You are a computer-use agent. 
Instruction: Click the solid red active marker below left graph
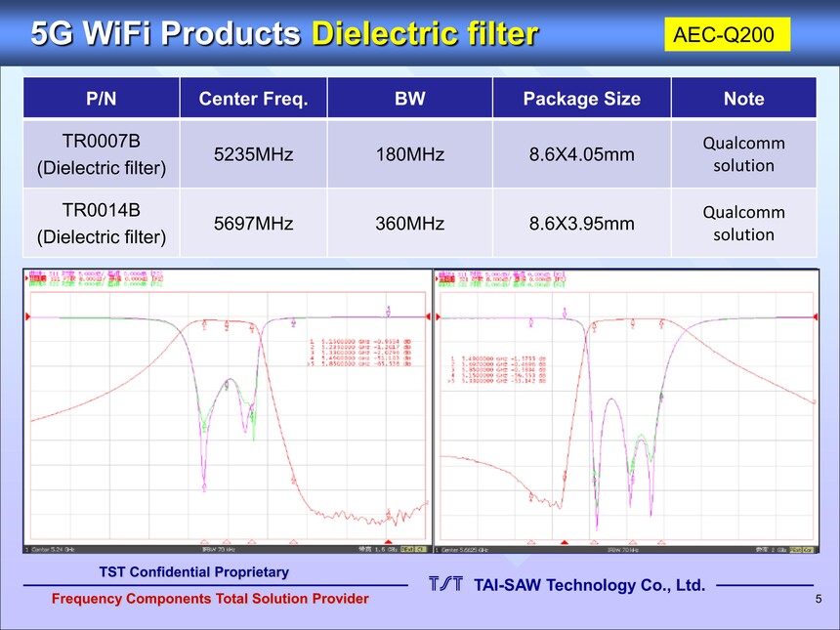389,540
